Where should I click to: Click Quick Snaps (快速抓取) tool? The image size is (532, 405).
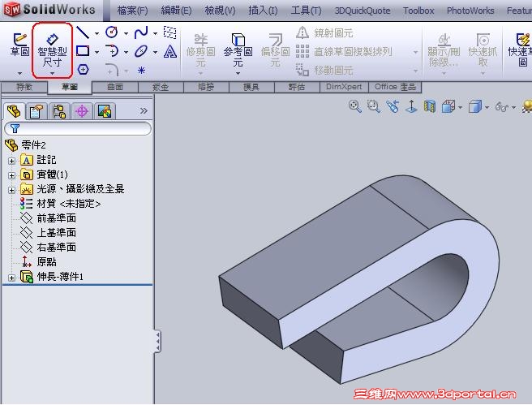(x=483, y=50)
